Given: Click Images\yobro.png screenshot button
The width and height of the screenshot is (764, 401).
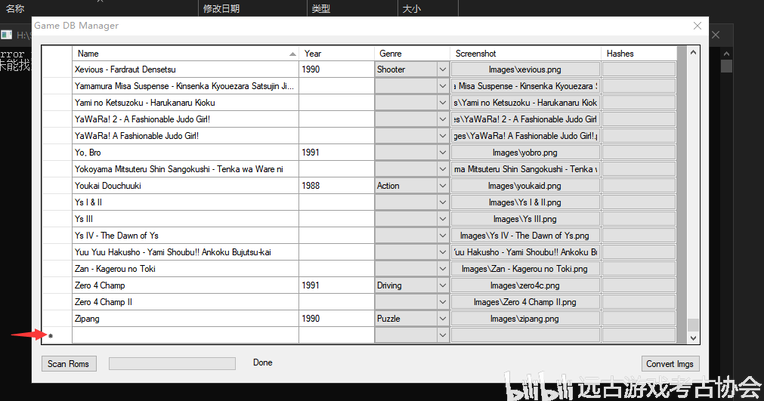Looking at the screenshot, I should click(525, 153).
